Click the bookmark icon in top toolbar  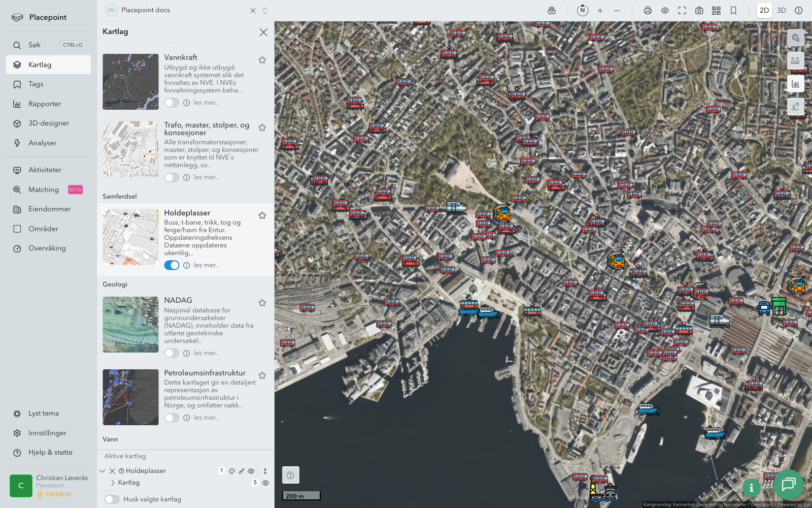point(733,11)
